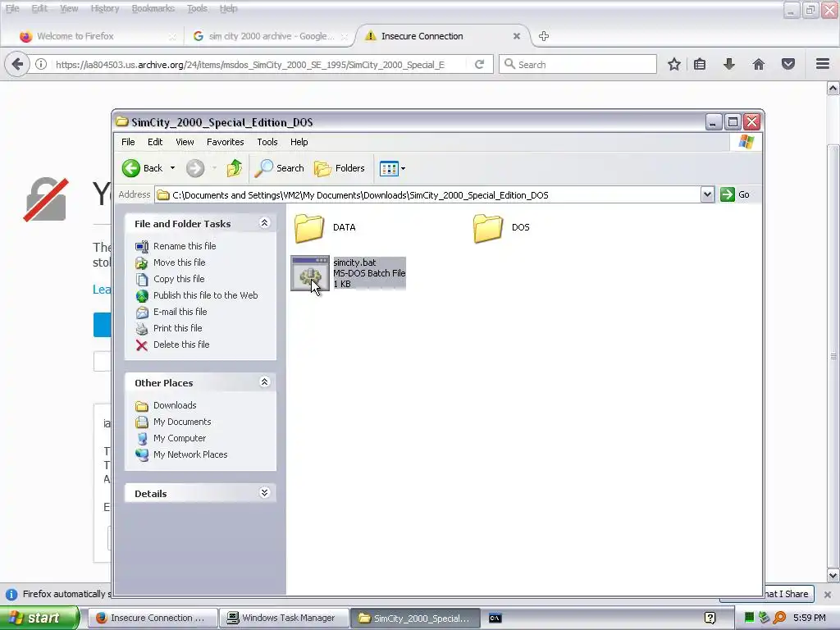Click Copy this file link
The image size is (840, 630).
178,279
